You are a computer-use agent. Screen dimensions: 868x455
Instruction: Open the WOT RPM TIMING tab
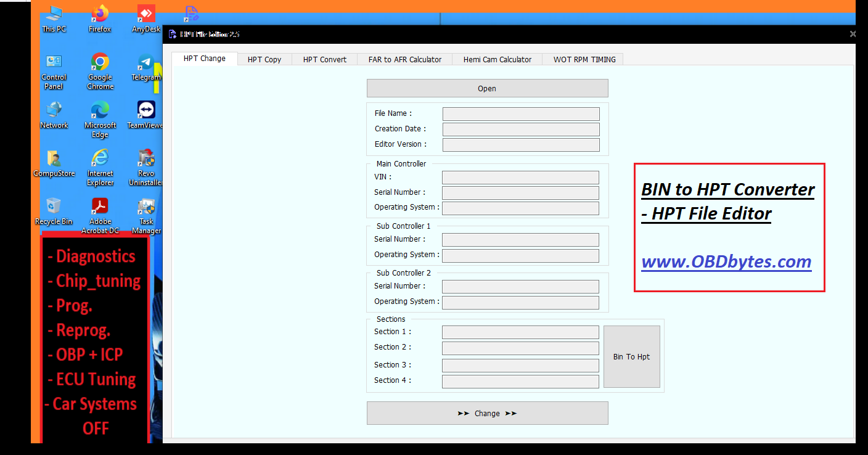point(584,59)
